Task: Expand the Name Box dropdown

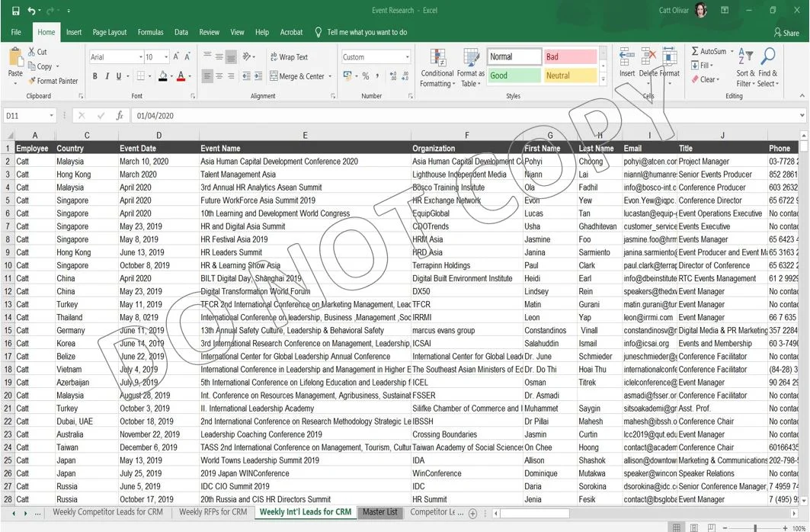Action: pos(51,116)
